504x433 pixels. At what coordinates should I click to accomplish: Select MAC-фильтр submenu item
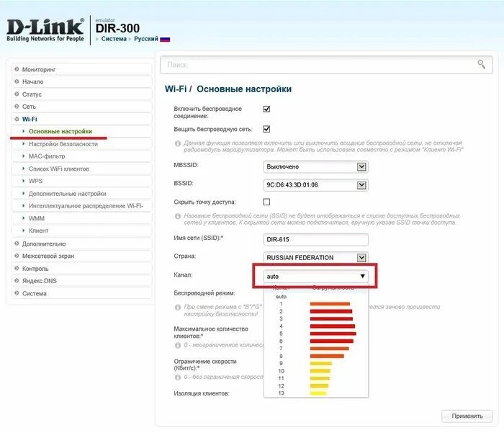(81, 156)
